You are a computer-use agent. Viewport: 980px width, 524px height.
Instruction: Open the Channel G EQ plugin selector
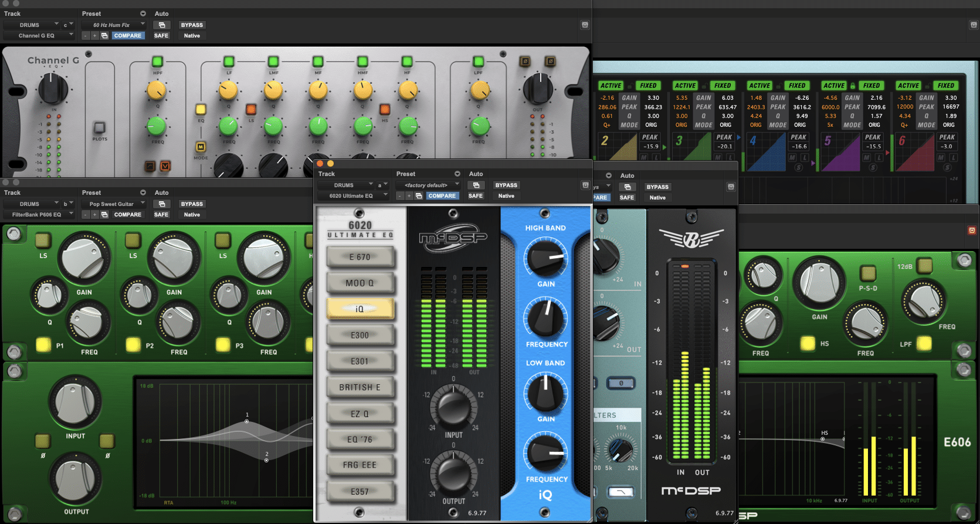pyautogui.click(x=39, y=35)
